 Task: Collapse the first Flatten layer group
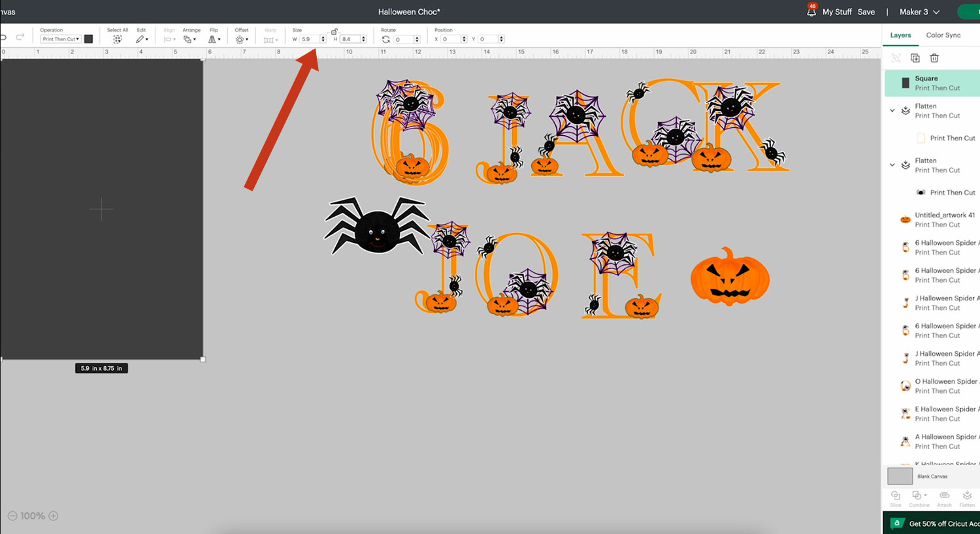pos(892,111)
